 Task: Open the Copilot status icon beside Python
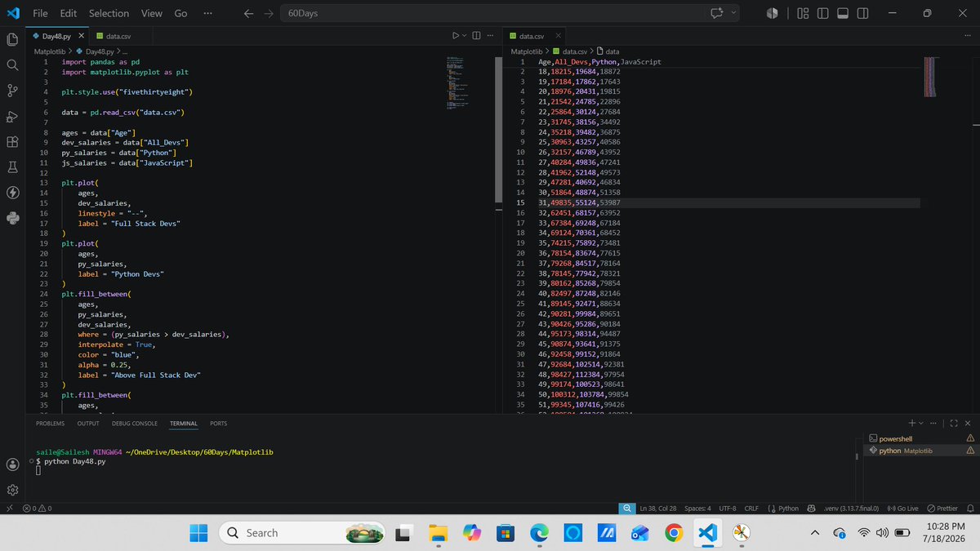point(811,508)
